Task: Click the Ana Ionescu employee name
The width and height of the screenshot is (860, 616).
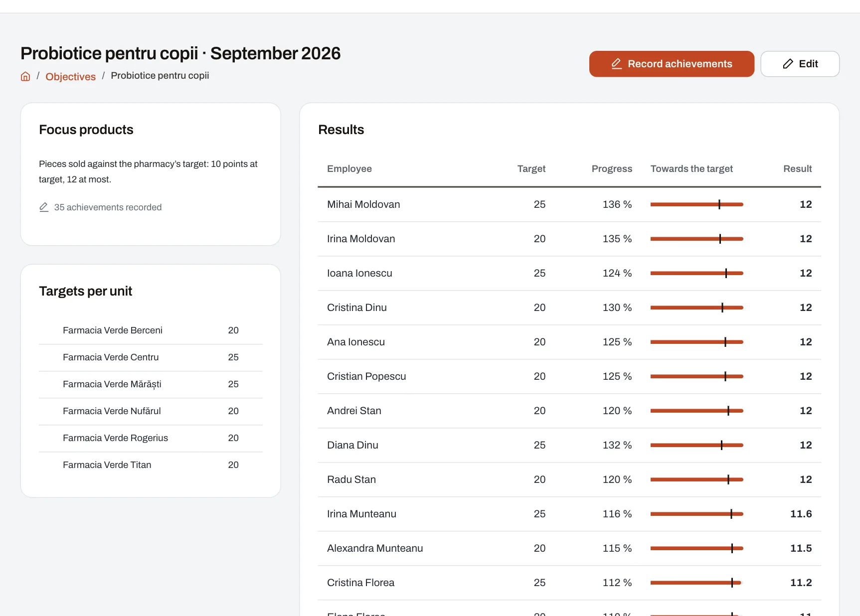Action: pyautogui.click(x=356, y=342)
